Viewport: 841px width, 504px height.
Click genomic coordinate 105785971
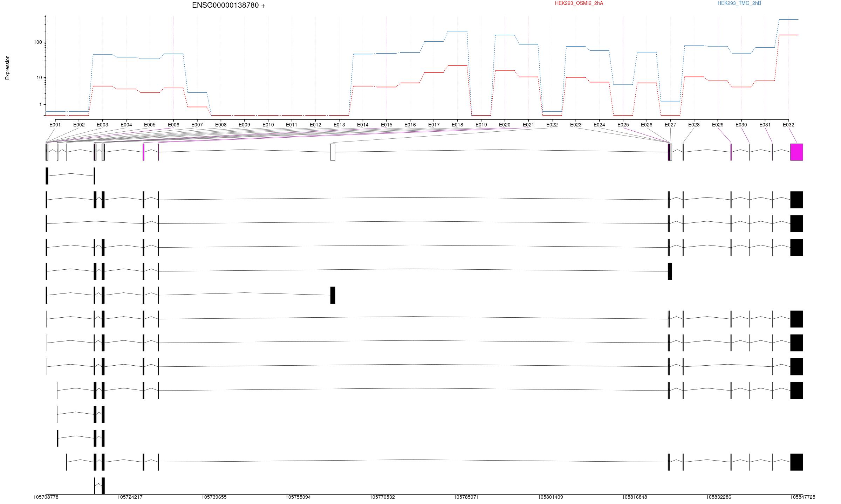click(466, 497)
